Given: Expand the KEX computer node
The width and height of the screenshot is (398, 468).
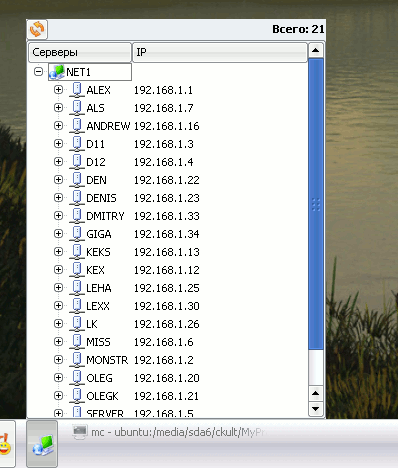Looking at the screenshot, I should click(58, 270).
